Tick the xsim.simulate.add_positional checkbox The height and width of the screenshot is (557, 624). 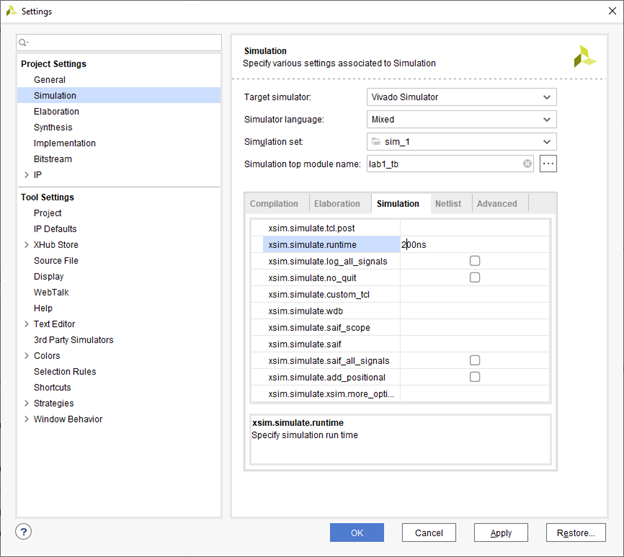coord(475,377)
